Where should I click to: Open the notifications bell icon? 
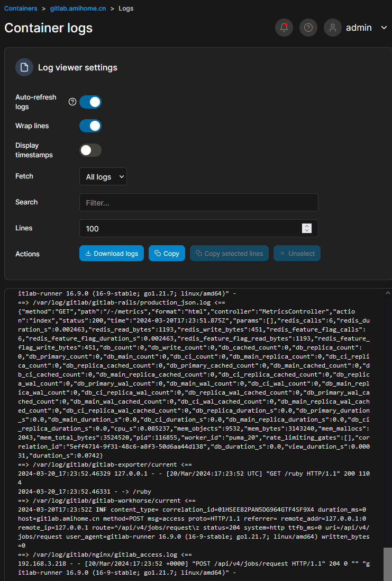click(284, 28)
